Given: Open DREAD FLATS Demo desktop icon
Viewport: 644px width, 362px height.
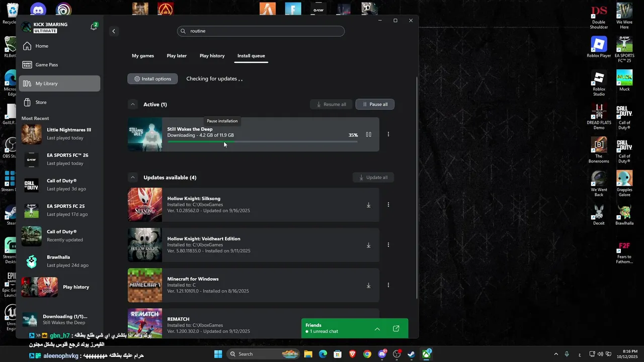Looking at the screenshot, I should 599,117.
